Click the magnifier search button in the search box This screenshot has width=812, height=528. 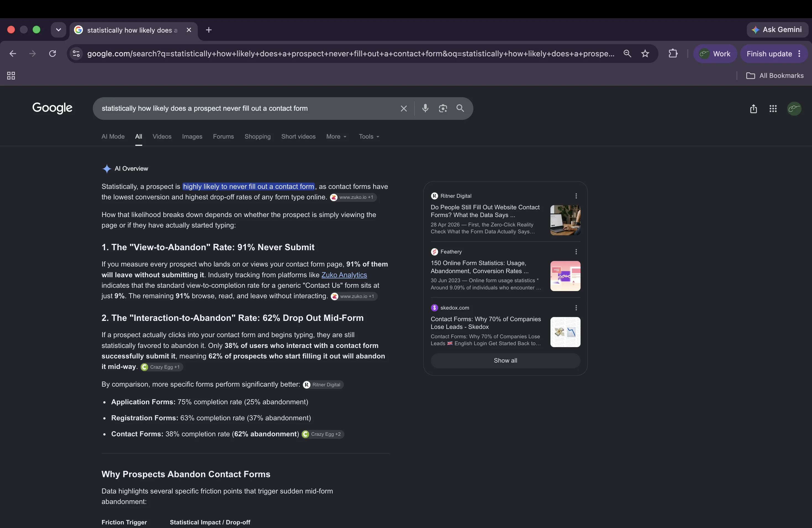tap(460, 108)
